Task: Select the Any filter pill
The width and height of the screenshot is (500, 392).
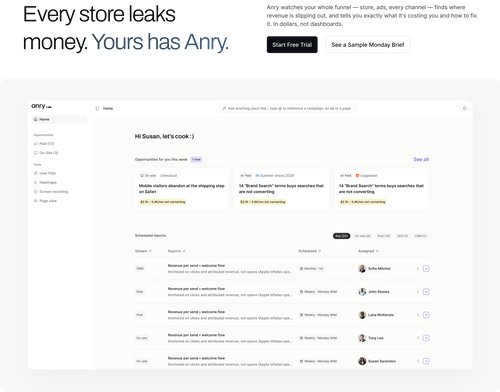Action: click(x=341, y=236)
